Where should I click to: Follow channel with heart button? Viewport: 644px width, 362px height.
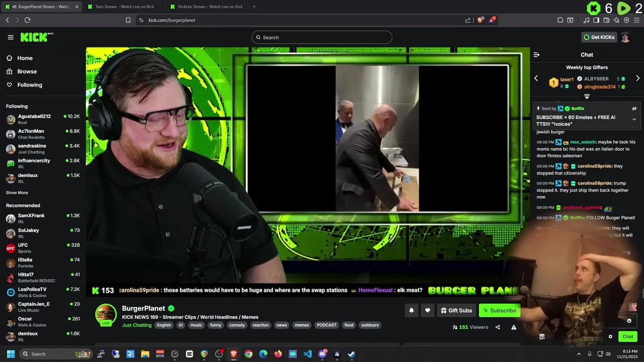[428, 311]
